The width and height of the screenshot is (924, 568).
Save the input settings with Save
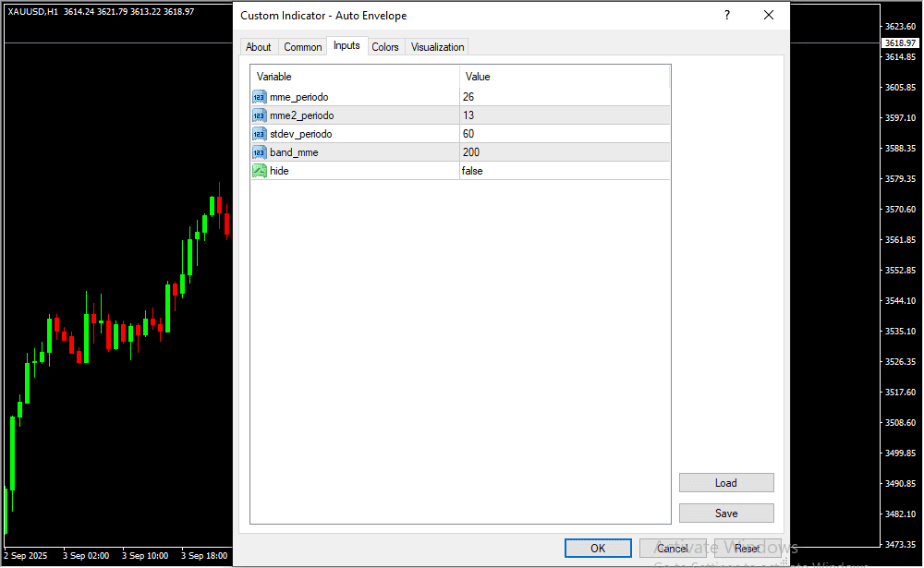[x=726, y=514]
